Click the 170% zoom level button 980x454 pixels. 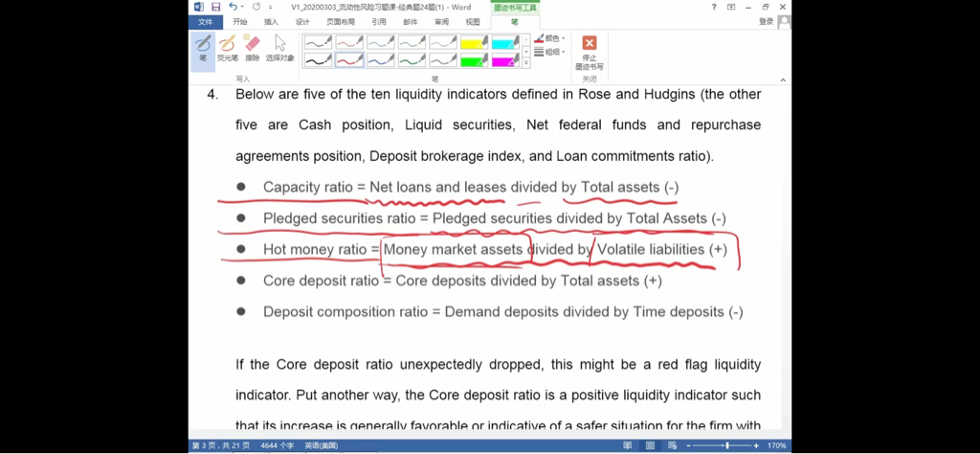click(776, 446)
